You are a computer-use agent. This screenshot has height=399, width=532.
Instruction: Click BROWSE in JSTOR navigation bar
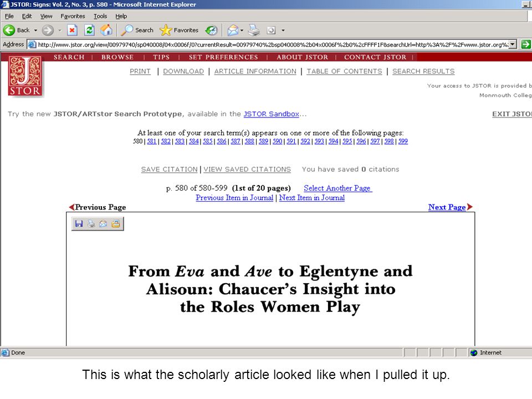point(117,57)
